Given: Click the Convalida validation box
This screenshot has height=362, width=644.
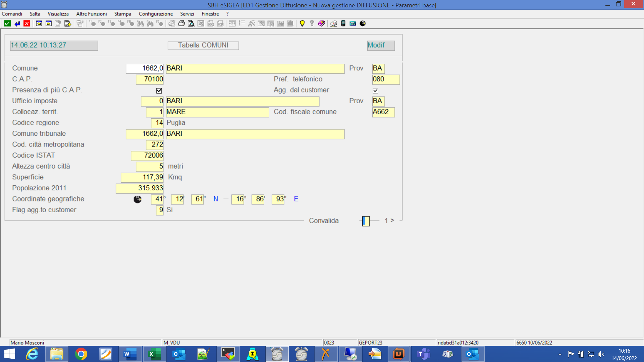Looking at the screenshot, I should pos(366,221).
